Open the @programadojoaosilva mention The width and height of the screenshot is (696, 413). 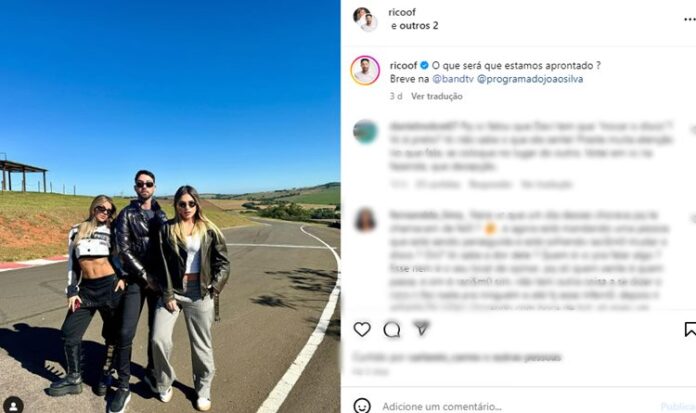click(530, 79)
